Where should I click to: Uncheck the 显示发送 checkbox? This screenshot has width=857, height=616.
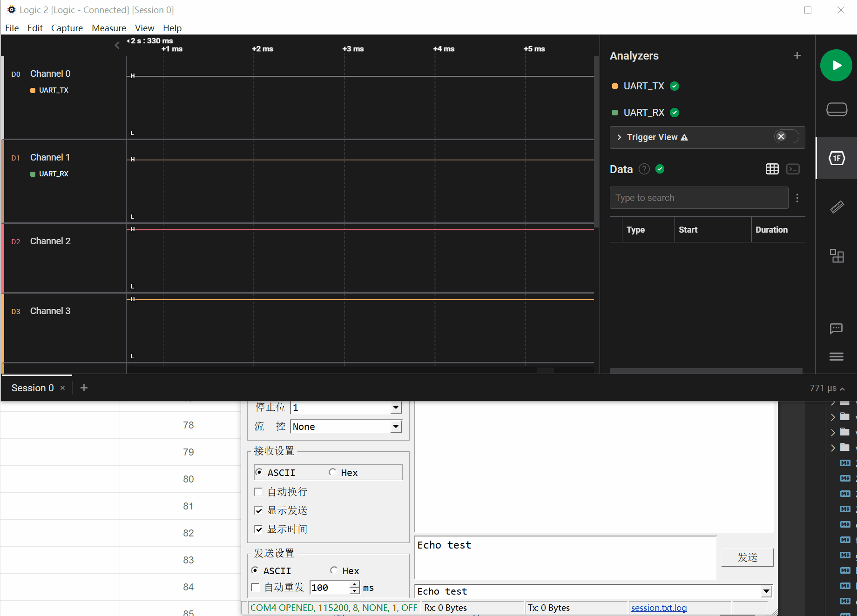(259, 510)
